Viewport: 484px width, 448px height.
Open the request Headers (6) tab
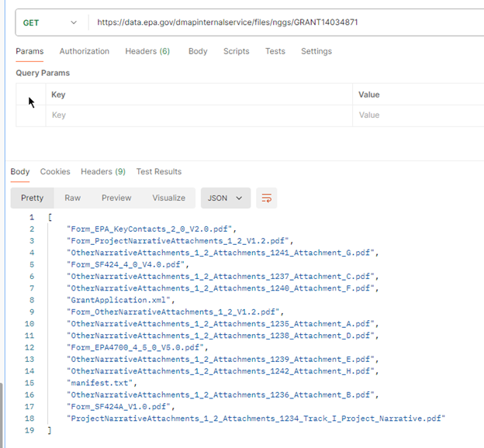(x=147, y=51)
